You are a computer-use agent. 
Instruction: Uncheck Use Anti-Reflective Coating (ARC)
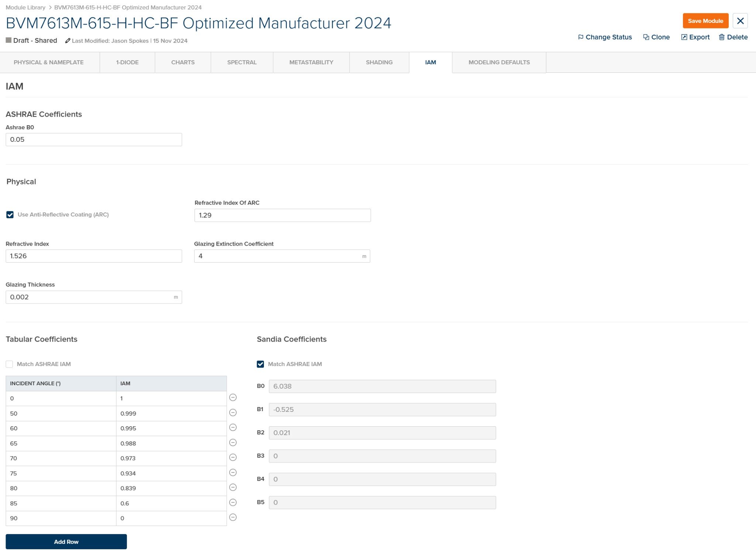(10, 215)
